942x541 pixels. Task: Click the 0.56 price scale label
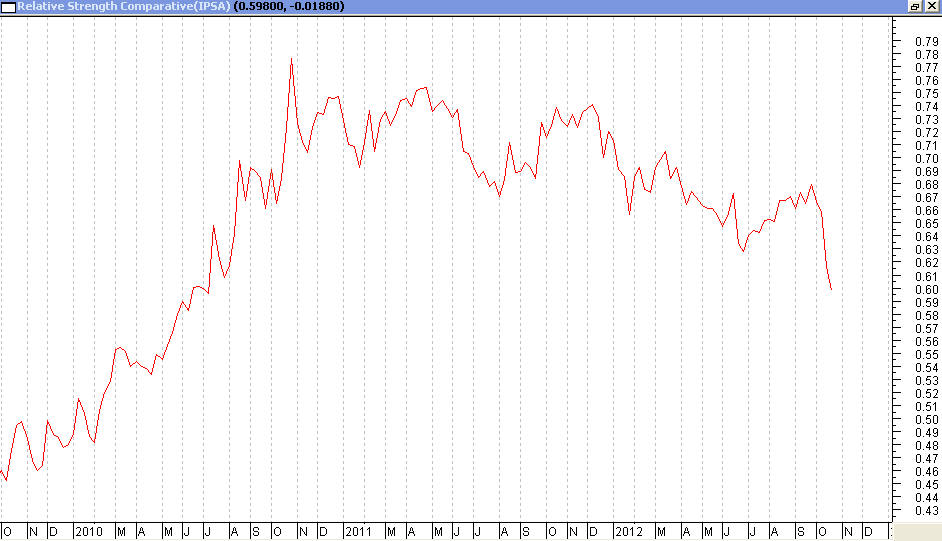(x=926, y=342)
